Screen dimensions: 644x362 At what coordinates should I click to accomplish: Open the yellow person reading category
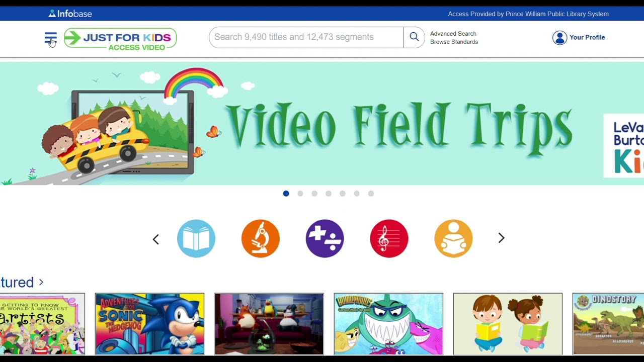coord(453,238)
